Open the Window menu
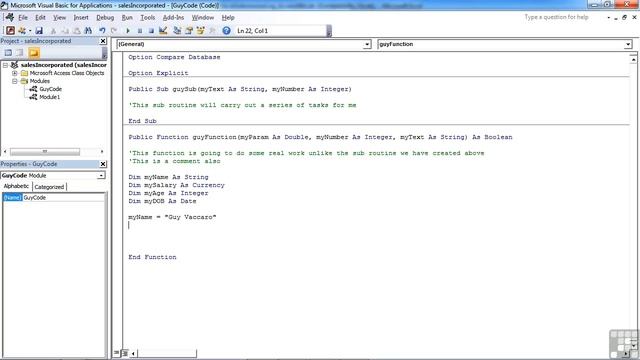This screenshot has width=640, height=360. click(x=203, y=18)
